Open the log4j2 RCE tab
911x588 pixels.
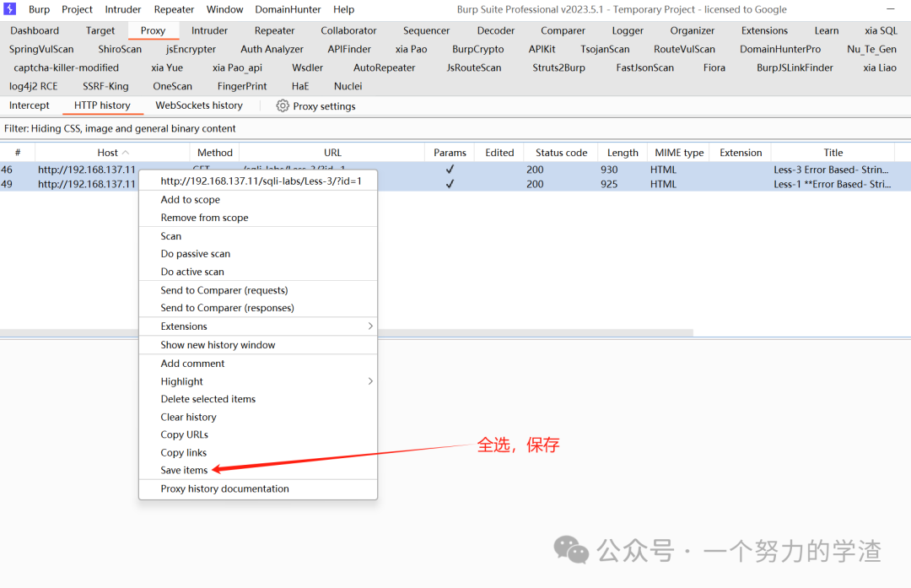[x=34, y=87]
